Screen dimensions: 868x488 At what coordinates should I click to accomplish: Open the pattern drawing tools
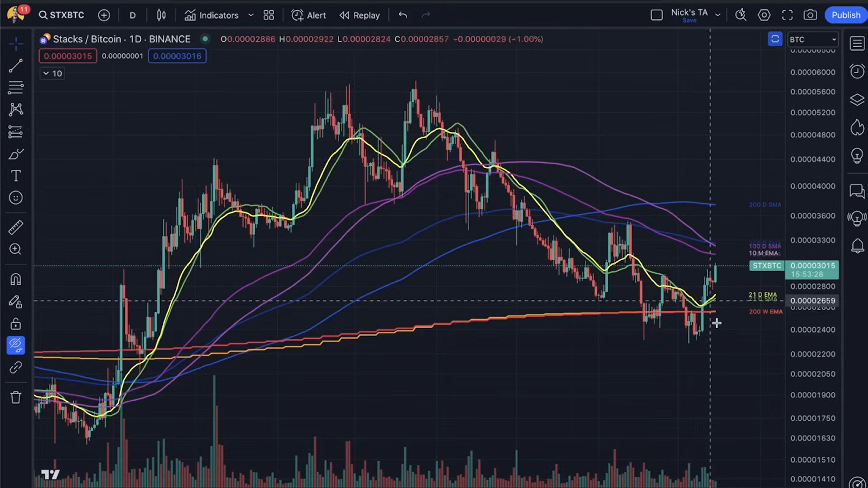pyautogui.click(x=16, y=110)
